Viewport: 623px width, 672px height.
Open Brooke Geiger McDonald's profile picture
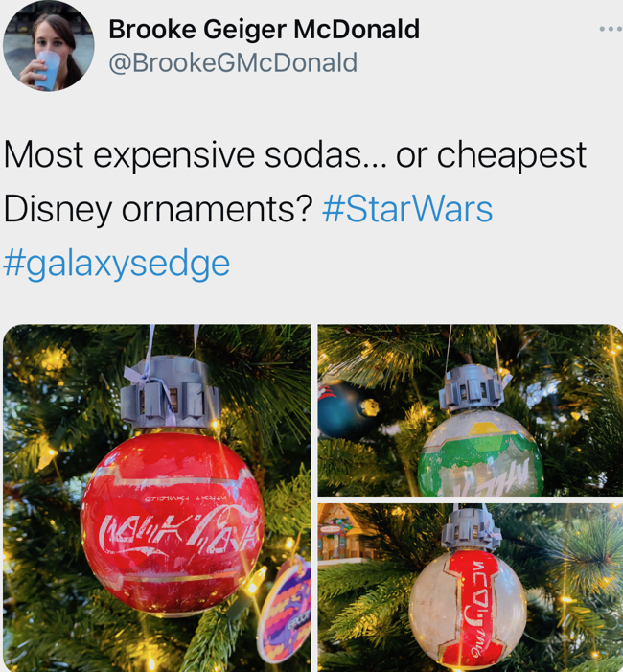point(49,46)
